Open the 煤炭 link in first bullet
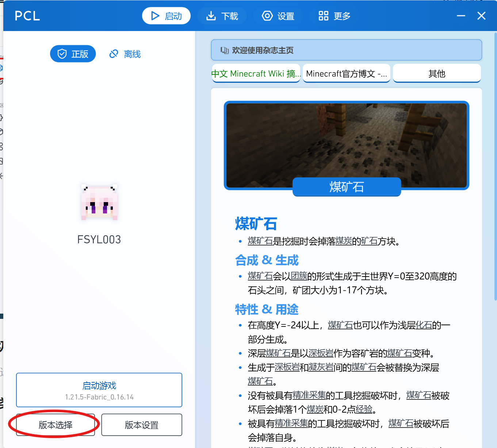497x448 pixels. coord(344,241)
